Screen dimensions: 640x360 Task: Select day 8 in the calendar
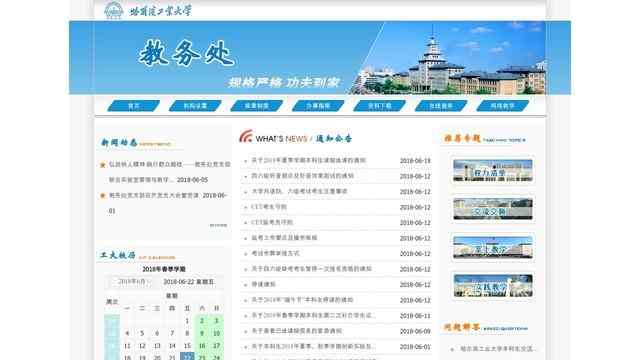pos(187,333)
